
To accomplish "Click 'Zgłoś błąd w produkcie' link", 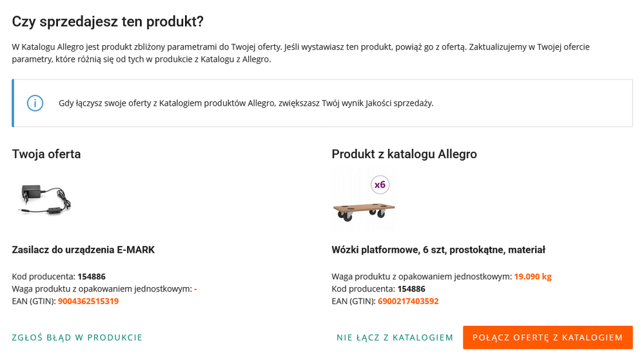I will pyautogui.click(x=77, y=337).
